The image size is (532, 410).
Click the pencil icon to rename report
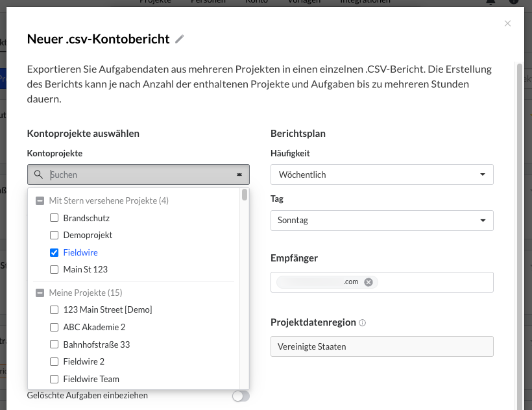180,39
